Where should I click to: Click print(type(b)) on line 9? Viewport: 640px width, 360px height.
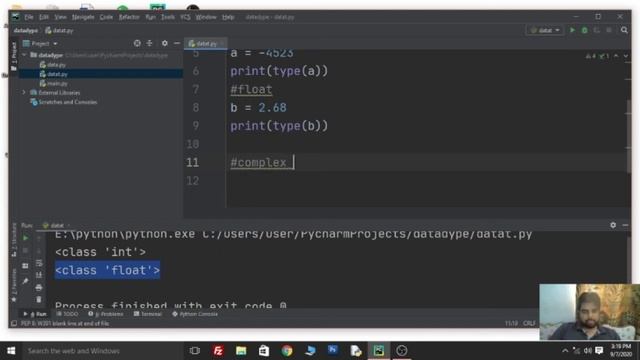pos(279,126)
